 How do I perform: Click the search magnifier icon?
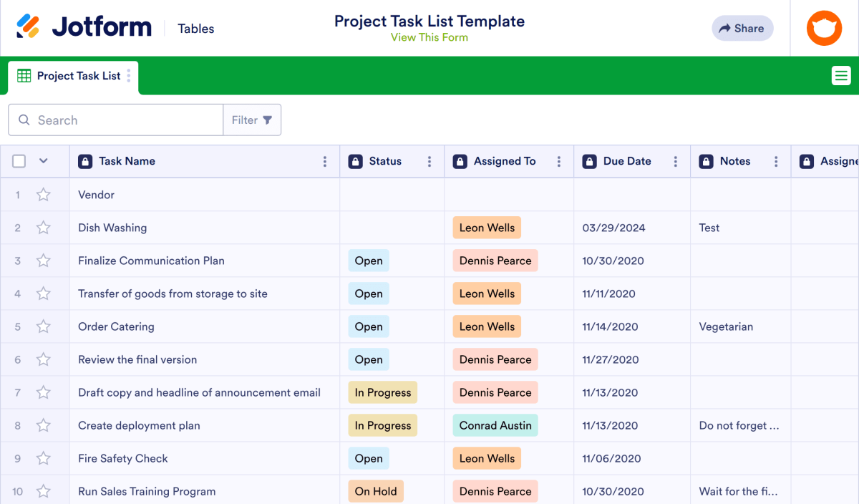(x=22, y=120)
